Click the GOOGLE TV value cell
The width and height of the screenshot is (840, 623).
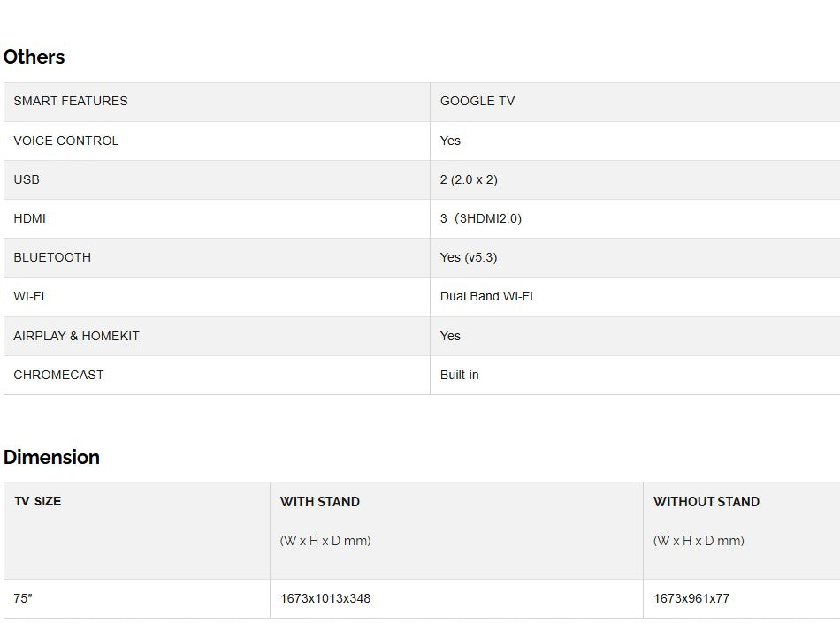pyautogui.click(x=477, y=101)
